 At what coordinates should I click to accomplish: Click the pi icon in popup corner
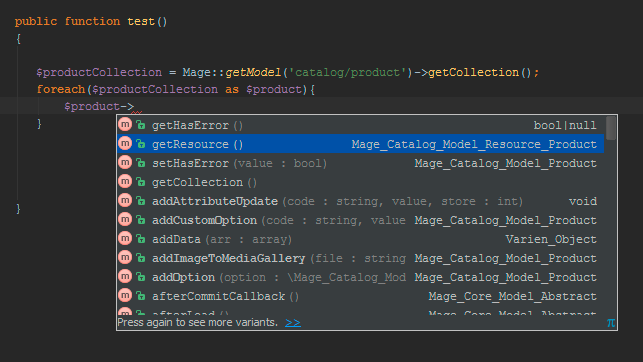pyautogui.click(x=611, y=323)
